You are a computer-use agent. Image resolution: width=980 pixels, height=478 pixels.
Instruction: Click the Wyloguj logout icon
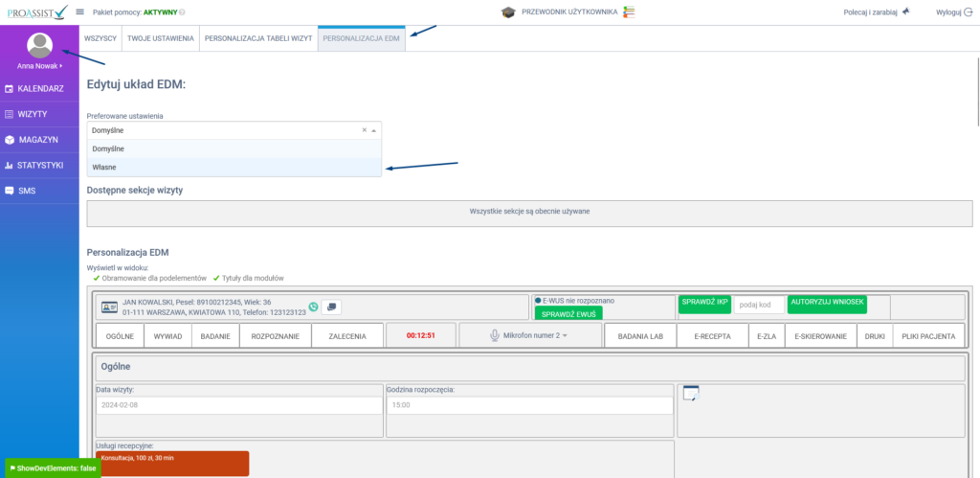point(968,12)
